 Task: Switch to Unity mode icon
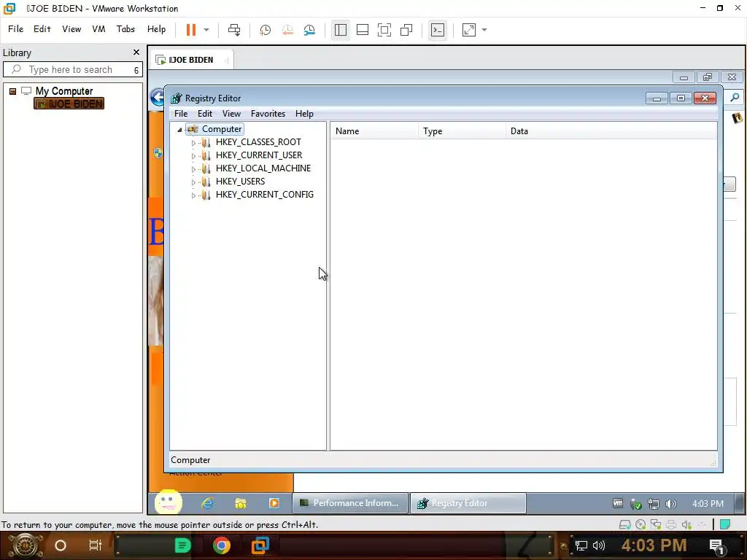pyautogui.click(x=406, y=30)
